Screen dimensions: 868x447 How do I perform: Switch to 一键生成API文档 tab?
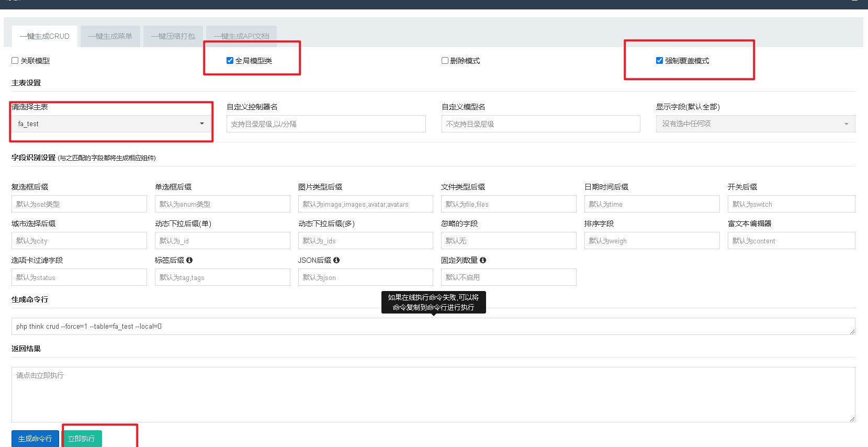click(241, 36)
